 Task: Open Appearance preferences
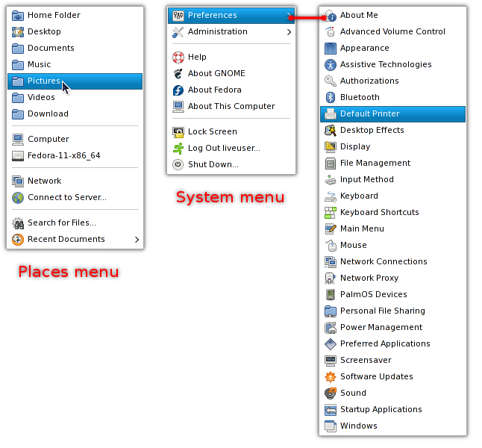point(393,49)
